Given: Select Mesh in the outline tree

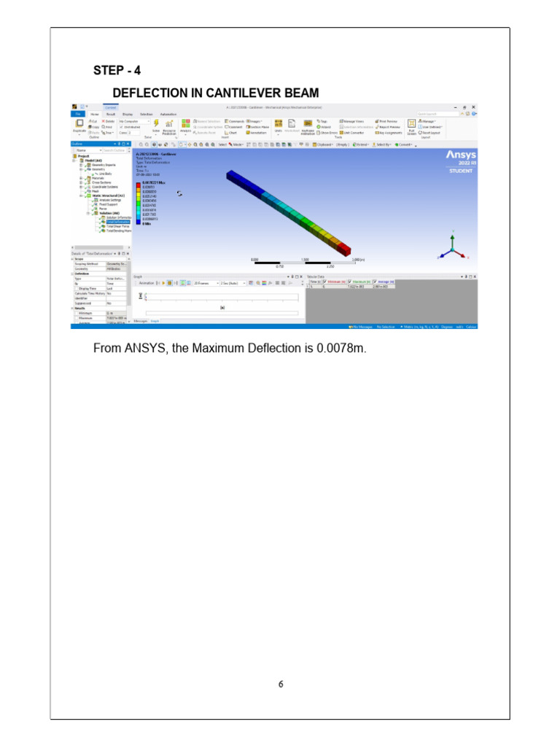Looking at the screenshot, I should (x=96, y=191).
